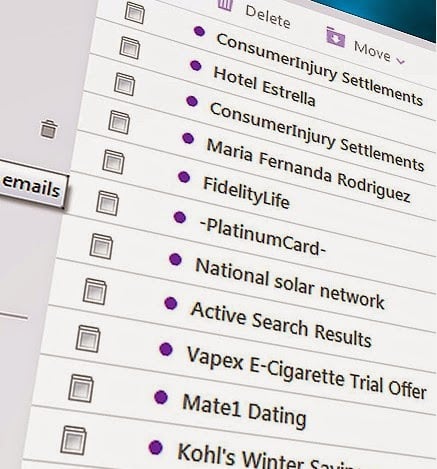437x469 pixels.
Task: Open the -PlatinumCard- email
Action: [263, 238]
